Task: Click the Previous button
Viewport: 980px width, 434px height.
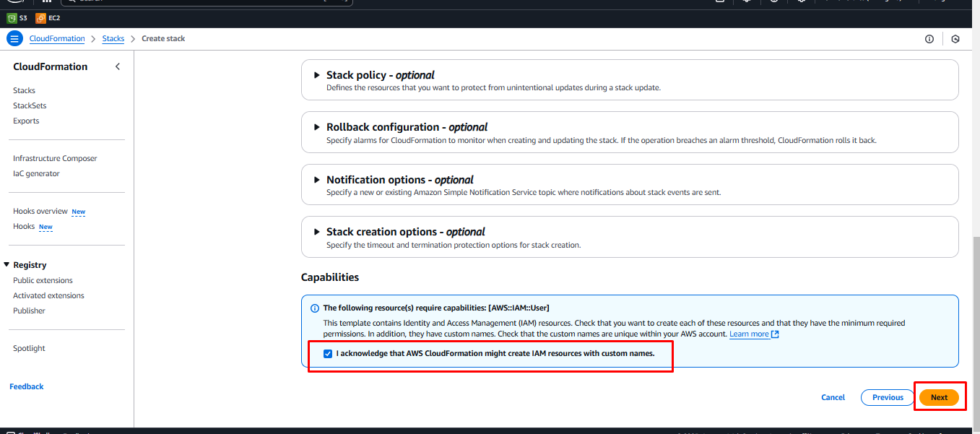Action: 888,397
